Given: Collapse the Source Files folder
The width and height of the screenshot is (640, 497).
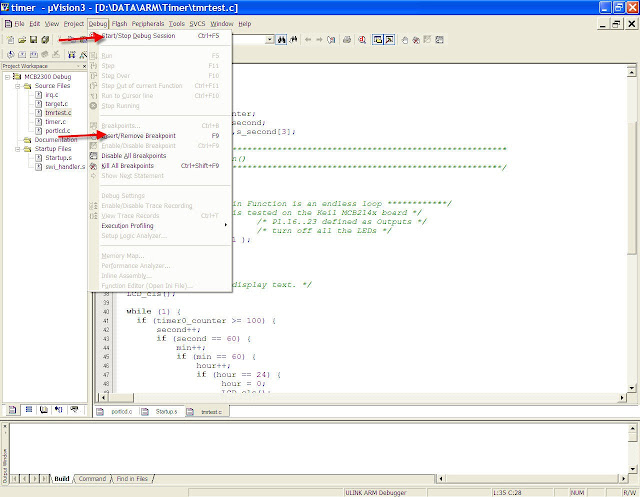Looking at the screenshot, I should pos(18,86).
